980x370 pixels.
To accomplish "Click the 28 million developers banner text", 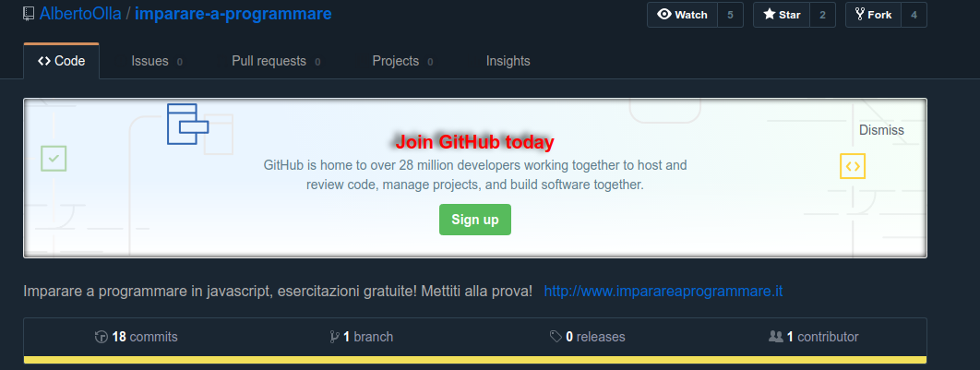I will pyautogui.click(x=475, y=175).
